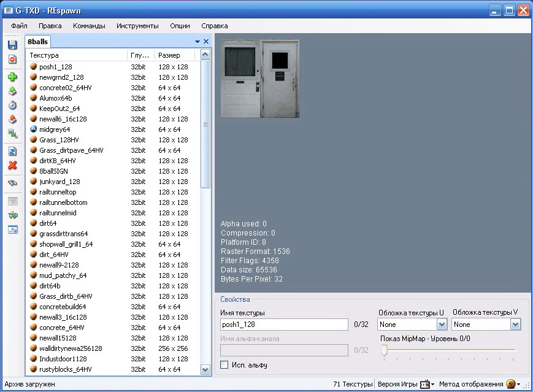Image resolution: width=533 pixels, height=392 pixels.
Task: Click the save floppy disk icon
Action: click(x=12, y=45)
